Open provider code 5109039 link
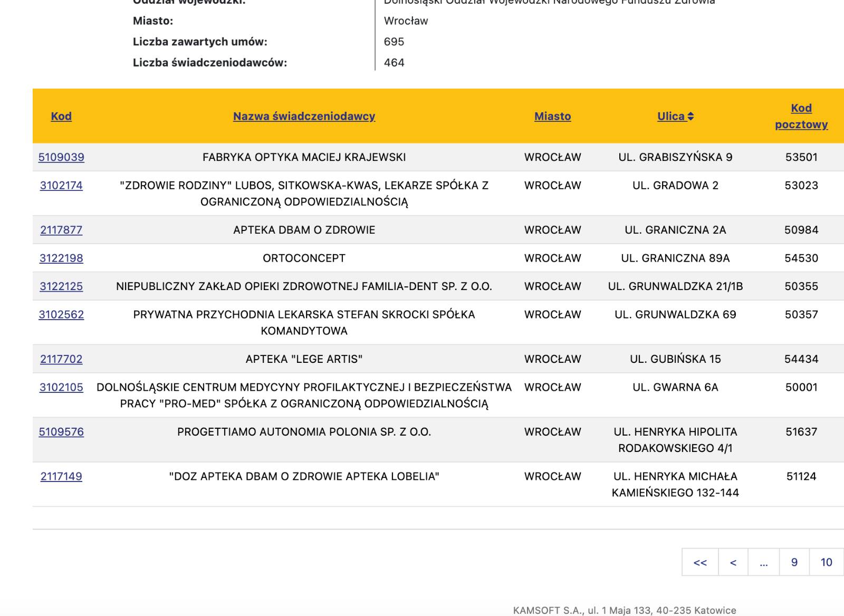 click(x=61, y=157)
